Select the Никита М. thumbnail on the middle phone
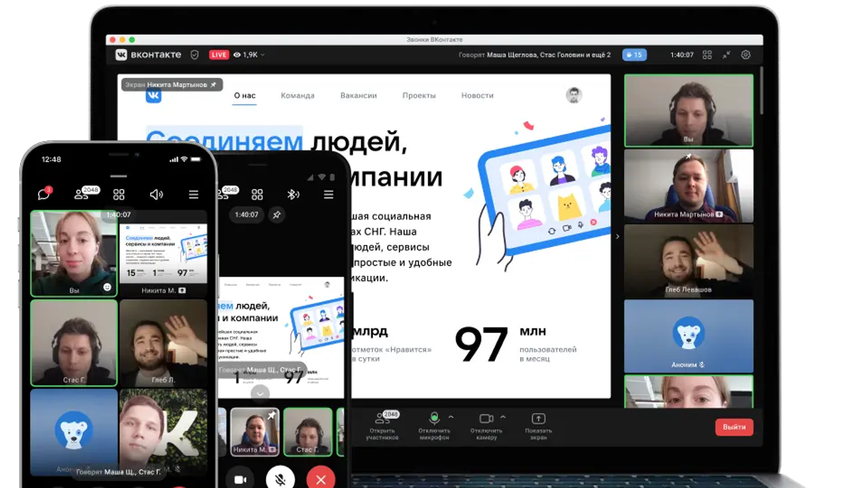Screen dimensions: 868x488 point(254,432)
